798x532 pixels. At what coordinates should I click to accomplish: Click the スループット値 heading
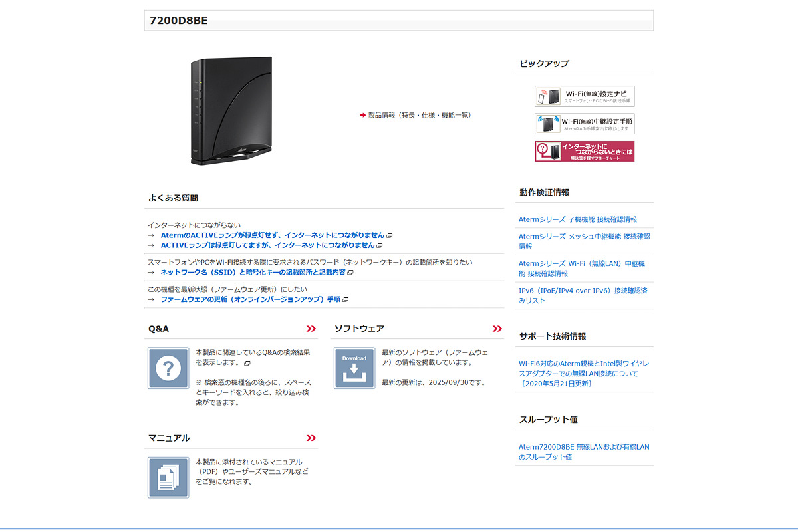549,420
